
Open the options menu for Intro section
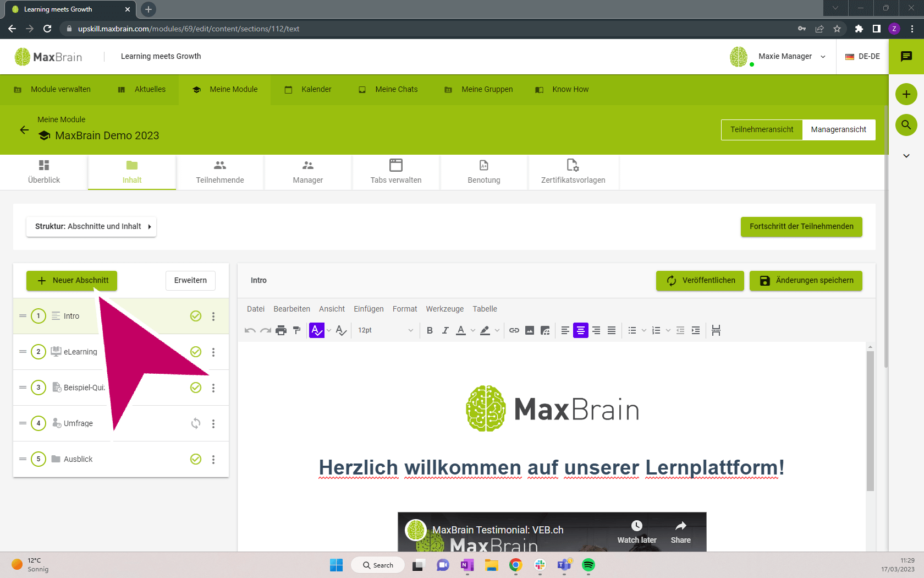tap(213, 317)
